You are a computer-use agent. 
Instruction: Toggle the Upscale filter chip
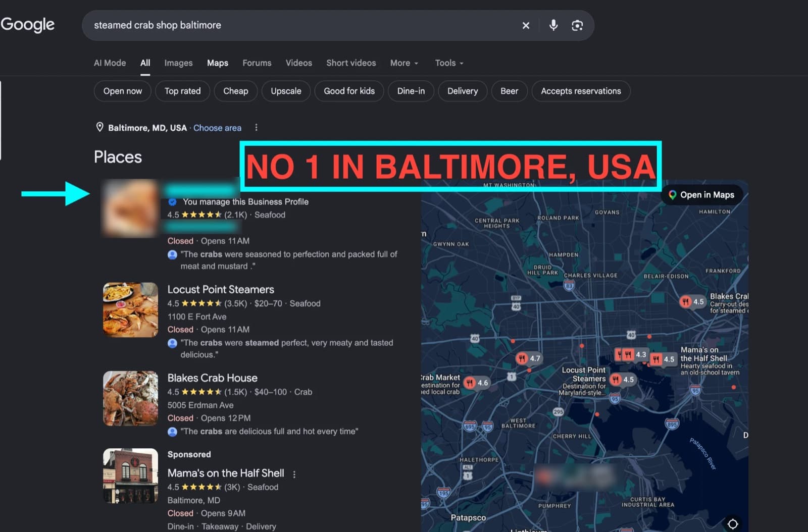pyautogui.click(x=286, y=91)
